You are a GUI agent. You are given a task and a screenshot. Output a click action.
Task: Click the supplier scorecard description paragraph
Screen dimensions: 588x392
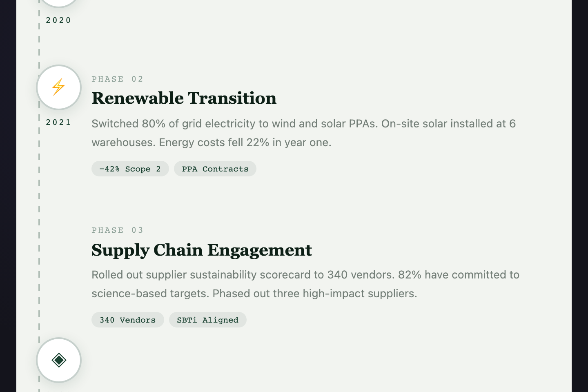click(305, 284)
